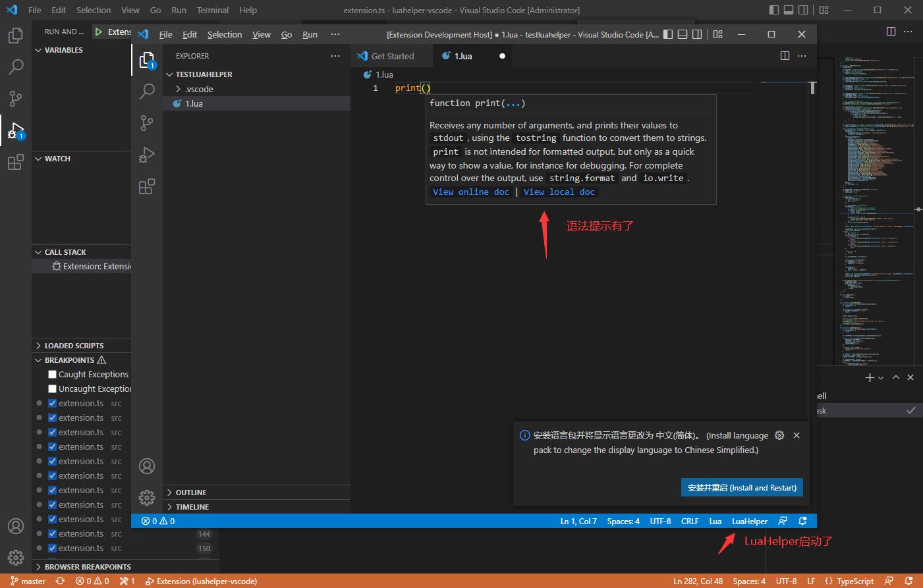923x588 pixels.
Task: Open Source Control in Extension Development Host activity bar
Action: pos(147,123)
